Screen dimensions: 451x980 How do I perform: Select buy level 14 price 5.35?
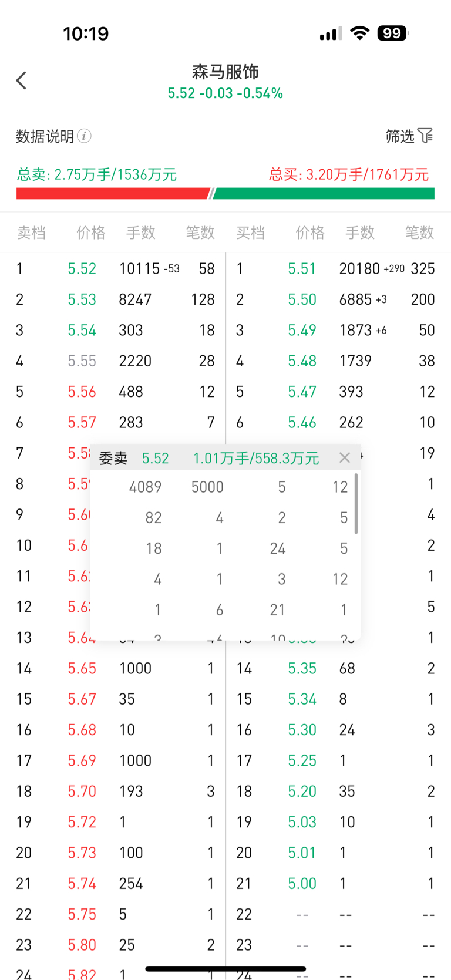[302, 668]
